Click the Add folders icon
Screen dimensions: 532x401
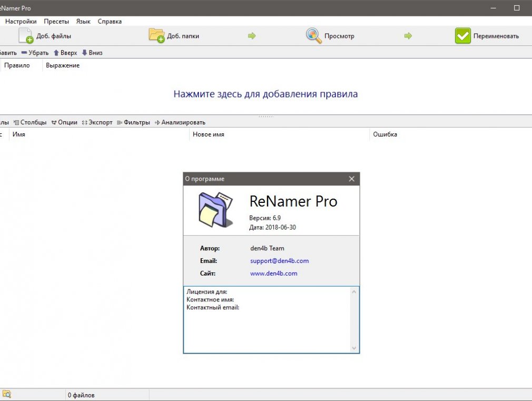[156, 35]
